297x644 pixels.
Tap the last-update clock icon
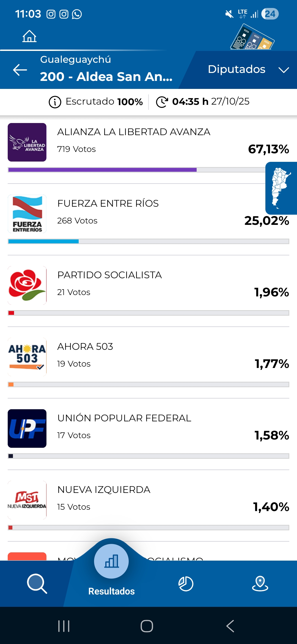(x=162, y=102)
